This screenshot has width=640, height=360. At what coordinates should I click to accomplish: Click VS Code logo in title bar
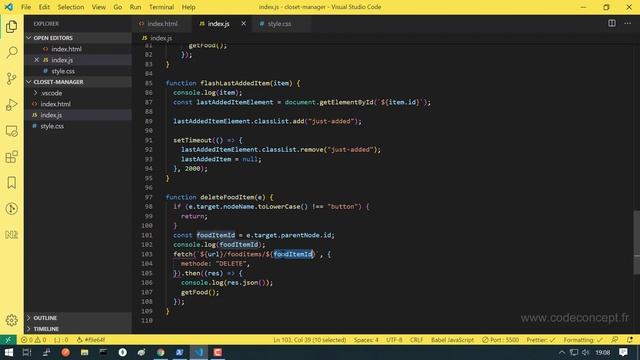pyautogui.click(x=8, y=7)
